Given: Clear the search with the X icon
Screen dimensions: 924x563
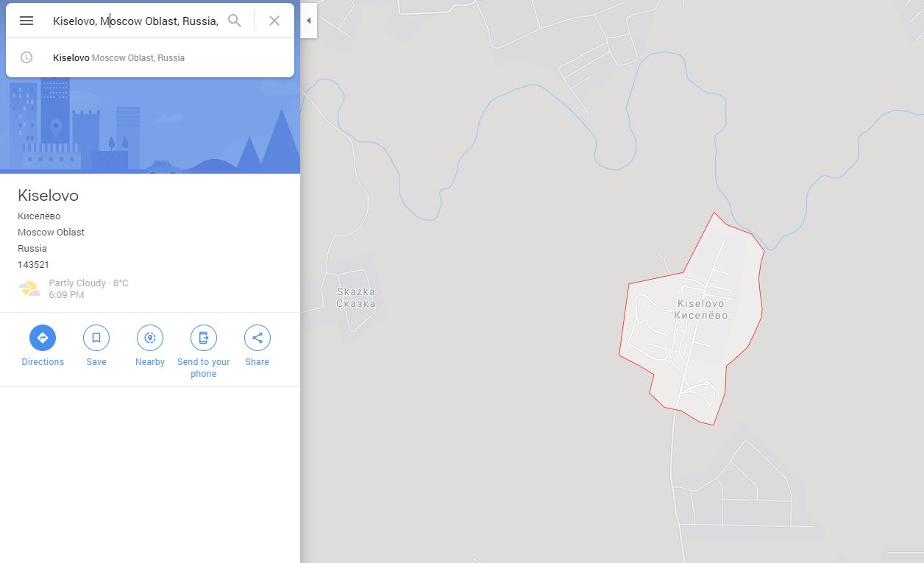Looking at the screenshot, I should 274,21.
